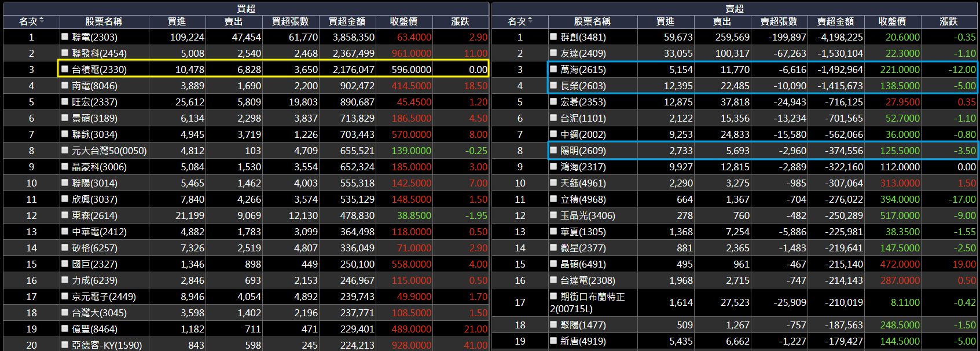This screenshot has height=351, width=980.
Task: Open stock name 京元電子(2449)
Action: (x=104, y=297)
